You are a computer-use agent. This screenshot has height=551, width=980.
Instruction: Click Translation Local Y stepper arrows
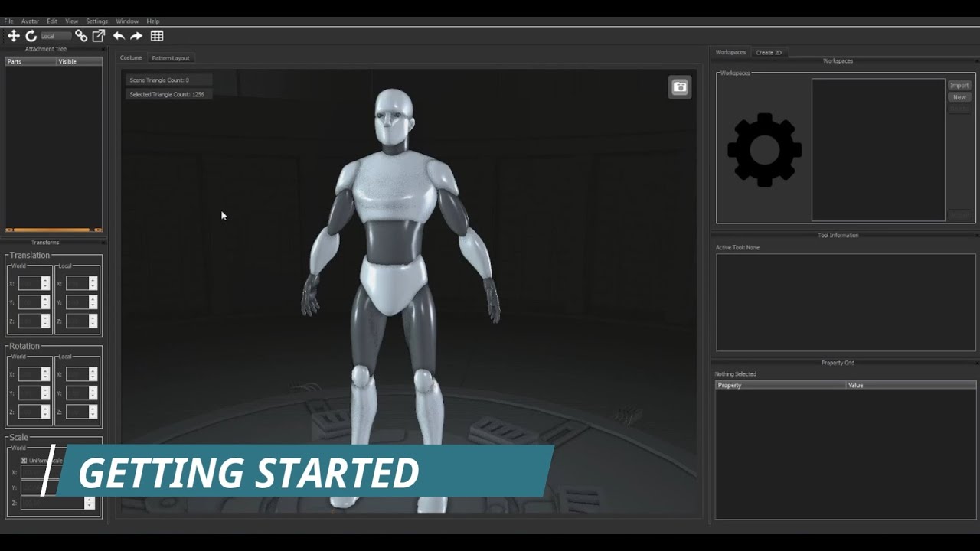pyautogui.click(x=93, y=302)
